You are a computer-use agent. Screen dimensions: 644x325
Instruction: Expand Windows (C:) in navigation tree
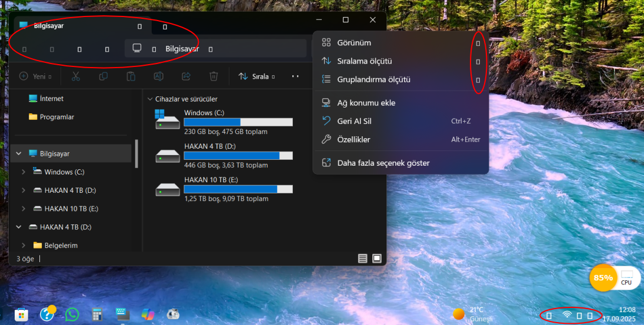coord(24,172)
